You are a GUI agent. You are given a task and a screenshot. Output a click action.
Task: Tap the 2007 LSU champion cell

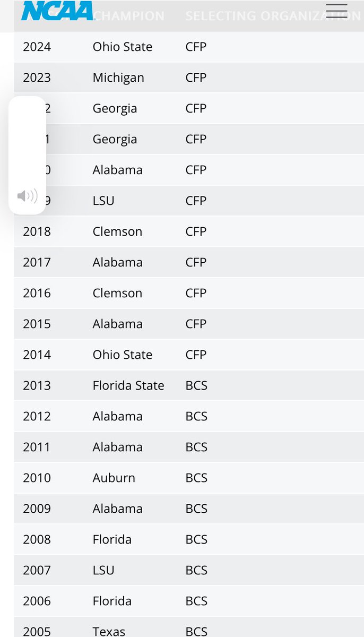point(103,570)
